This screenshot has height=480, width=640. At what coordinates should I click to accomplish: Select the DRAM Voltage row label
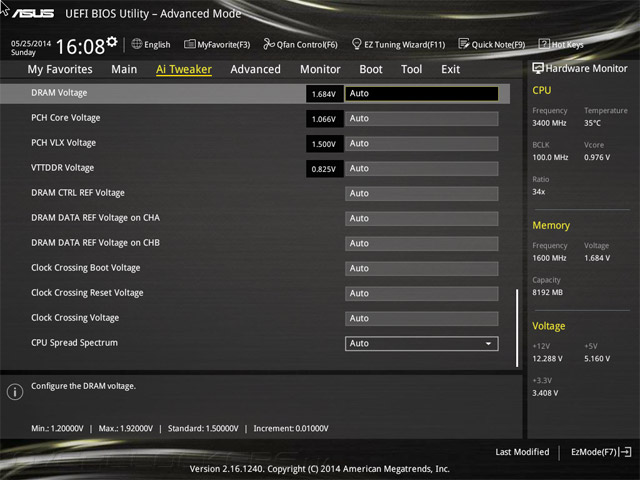(x=59, y=93)
